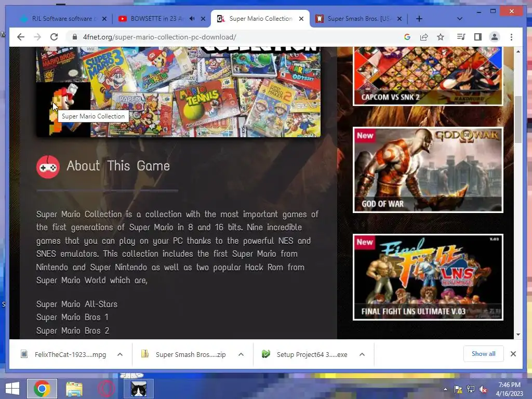This screenshot has height=399, width=532.
Task: Click the Super Mario Collection banner image
Action: pyautogui.click(x=178, y=91)
